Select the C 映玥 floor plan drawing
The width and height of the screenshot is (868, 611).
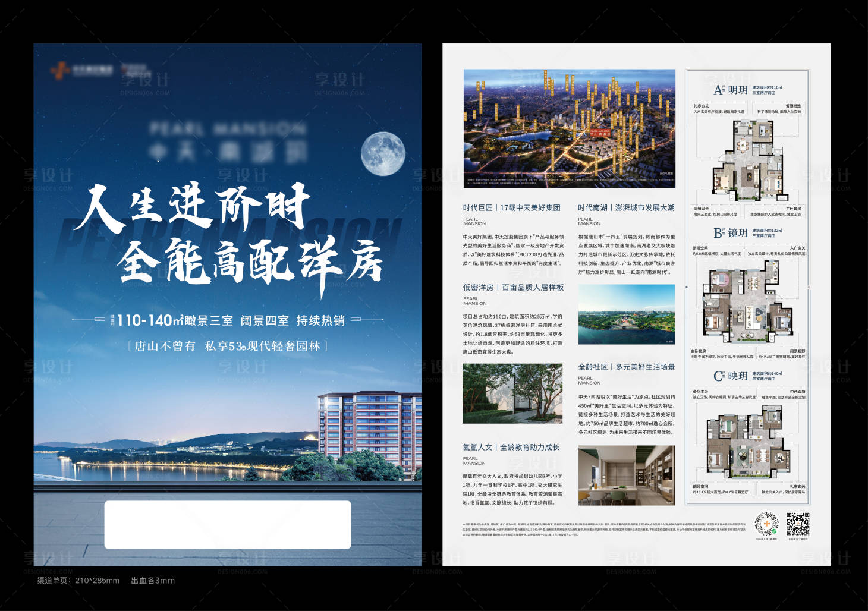[749, 443]
